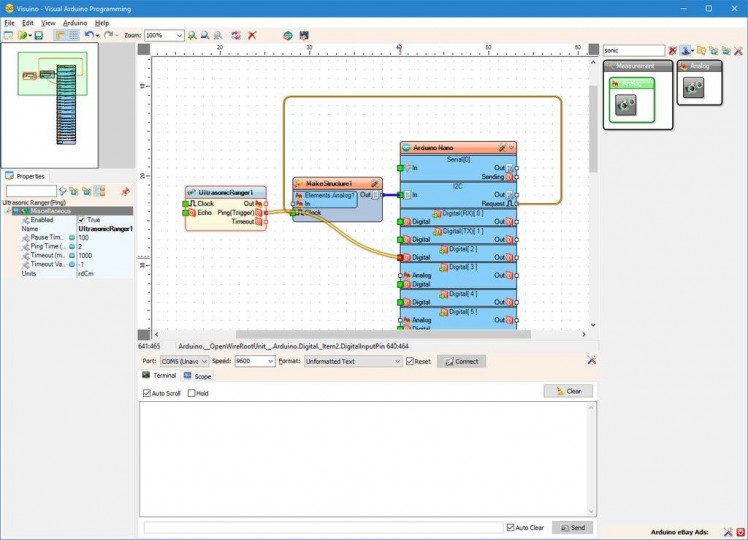Toggle the grid display toolbar icon
The image size is (748, 540).
(x=73, y=35)
